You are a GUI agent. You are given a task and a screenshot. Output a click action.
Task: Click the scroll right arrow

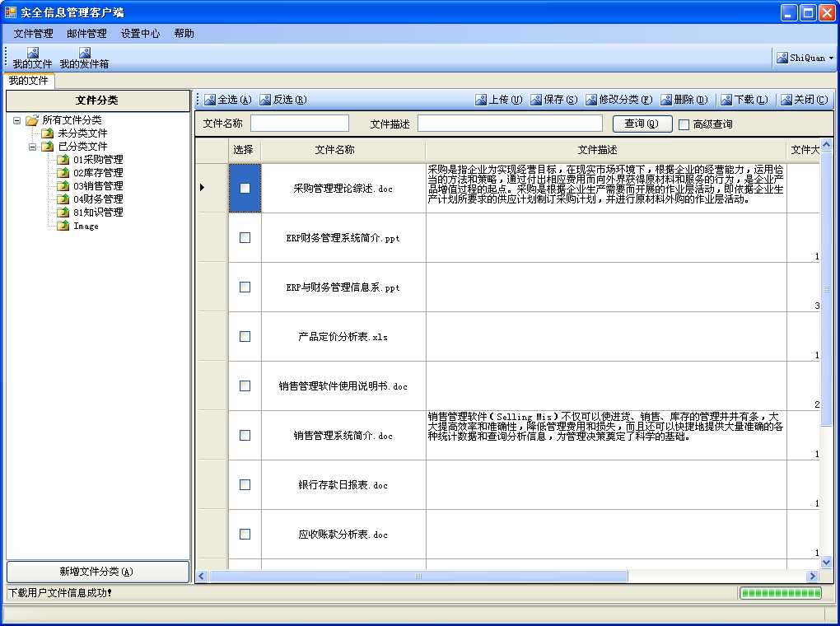(813, 576)
